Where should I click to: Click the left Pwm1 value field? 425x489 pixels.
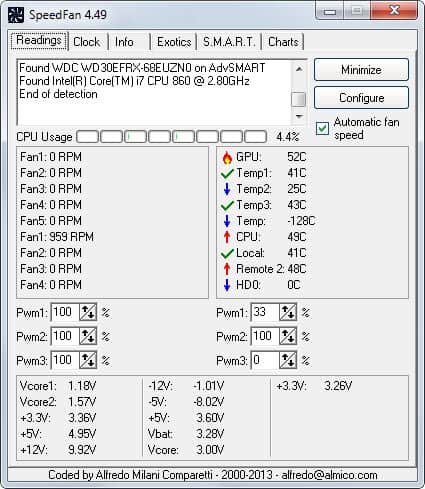[65, 312]
